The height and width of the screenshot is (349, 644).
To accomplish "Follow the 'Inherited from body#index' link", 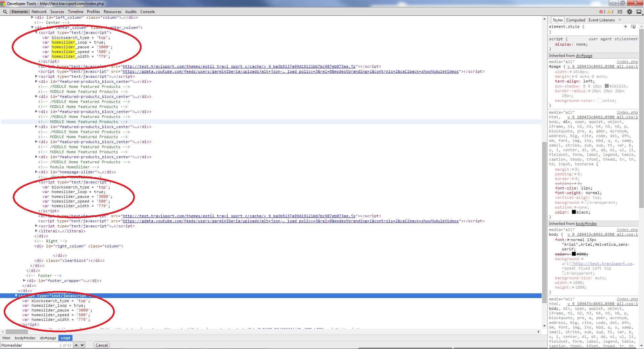I will point(586,224).
